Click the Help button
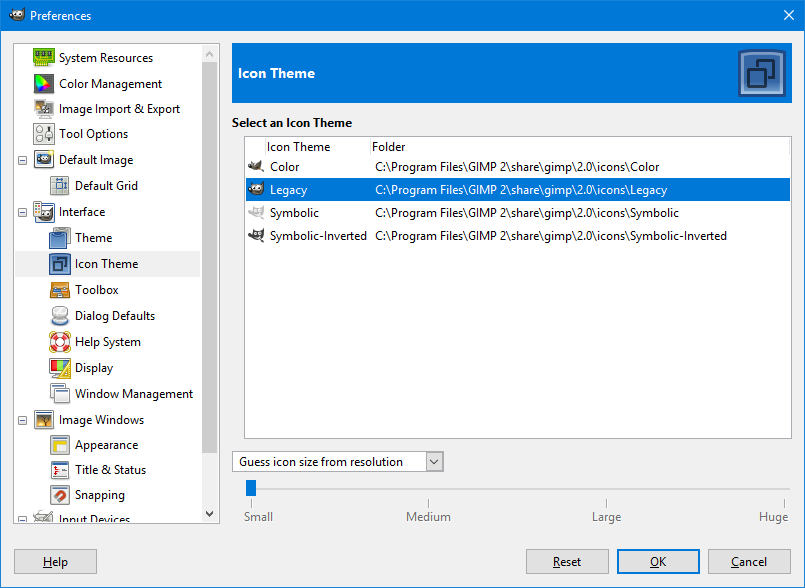Image resolution: width=805 pixels, height=588 pixels. pos(55,561)
